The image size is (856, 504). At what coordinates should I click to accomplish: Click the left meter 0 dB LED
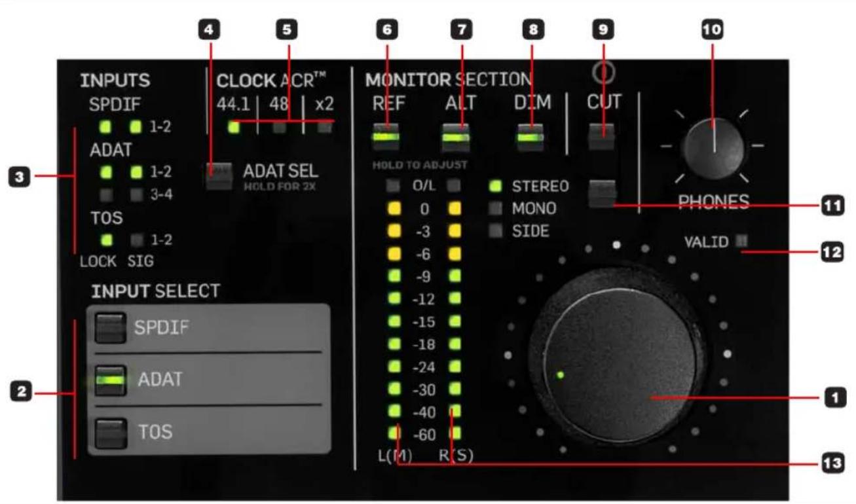click(x=394, y=209)
